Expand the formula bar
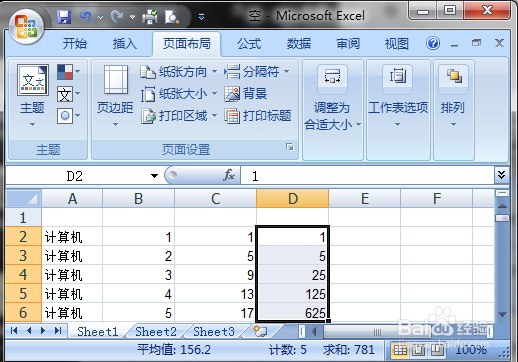The height and width of the screenshot is (362, 518). pyautogui.click(x=501, y=175)
